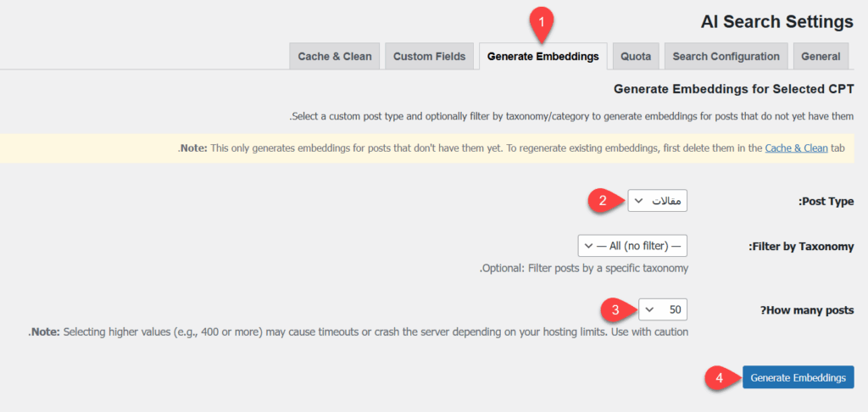The image size is (868, 412).
Task: Switch to the General tab
Action: (x=821, y=57)
